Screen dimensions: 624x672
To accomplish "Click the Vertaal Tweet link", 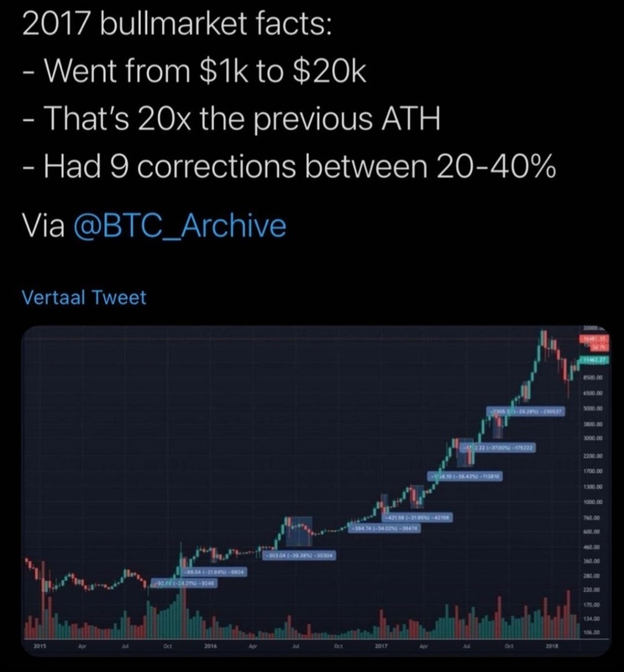I will click(x=82, y=297).
